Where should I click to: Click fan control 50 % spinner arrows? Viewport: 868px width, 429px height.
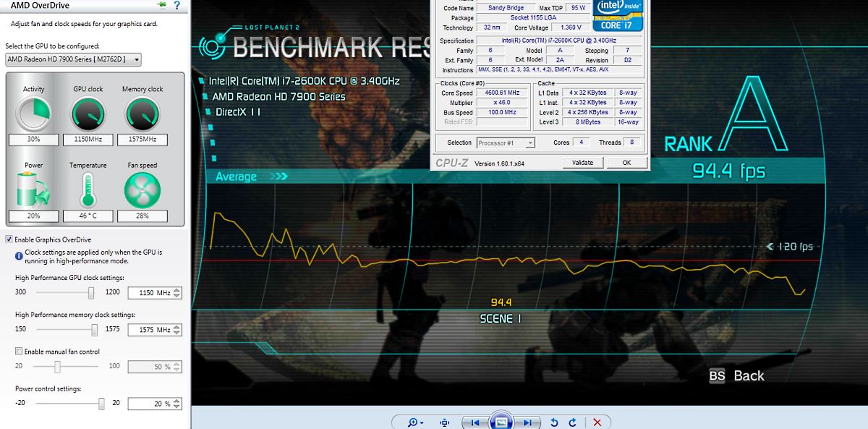177,367
